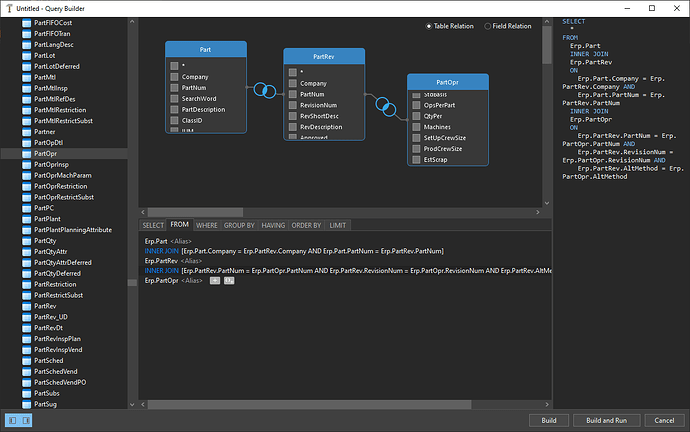Image resolution: width=690 pixels, height=432 pixels.
Task: Select the PartPC table icon
Action: pyautogui.click(x=26, y=208)
